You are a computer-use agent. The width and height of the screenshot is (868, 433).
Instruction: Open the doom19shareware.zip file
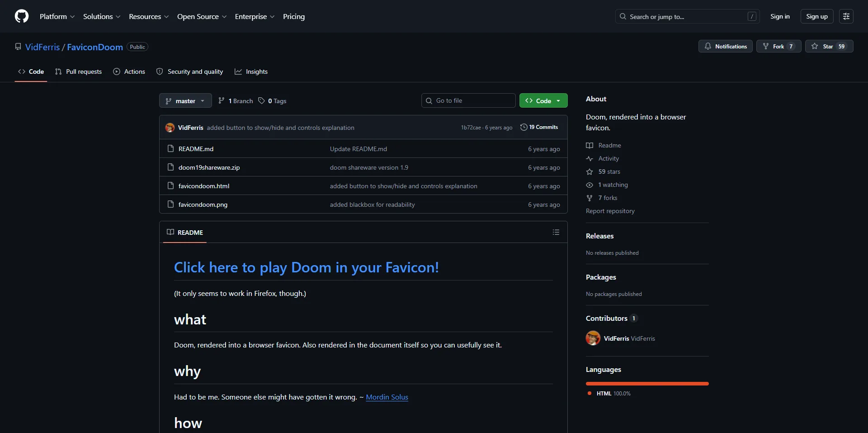click(x=209, y=167)
